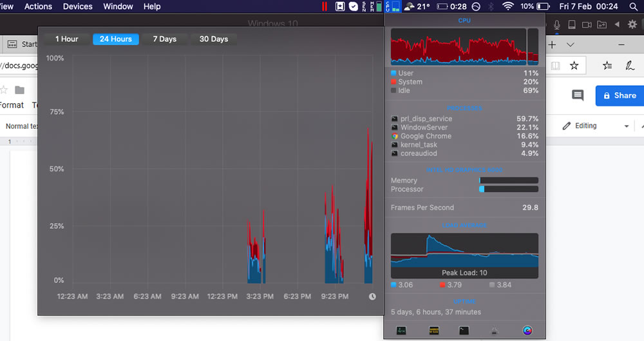Image resolution: width=644 pixels, height=341 pixels.
Task: Click the Parallels microphone icon
Action: pyautogui.click(x=556, y=24)
